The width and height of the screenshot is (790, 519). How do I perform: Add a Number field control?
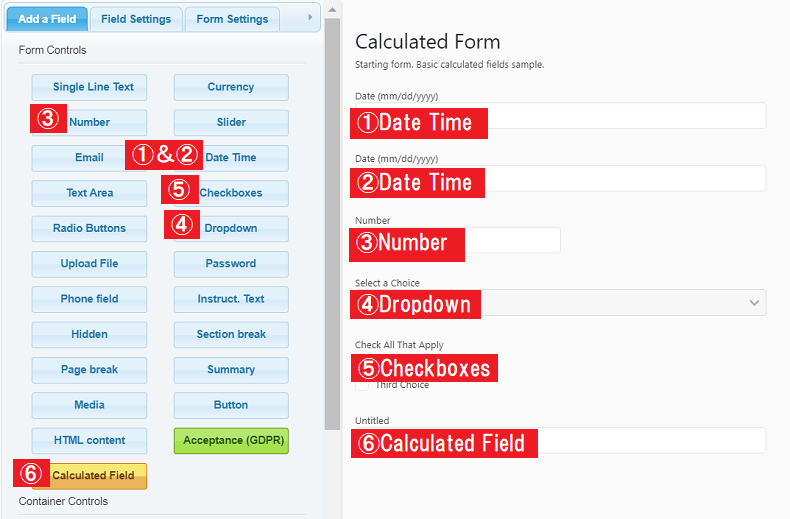(x=89, y=122)
